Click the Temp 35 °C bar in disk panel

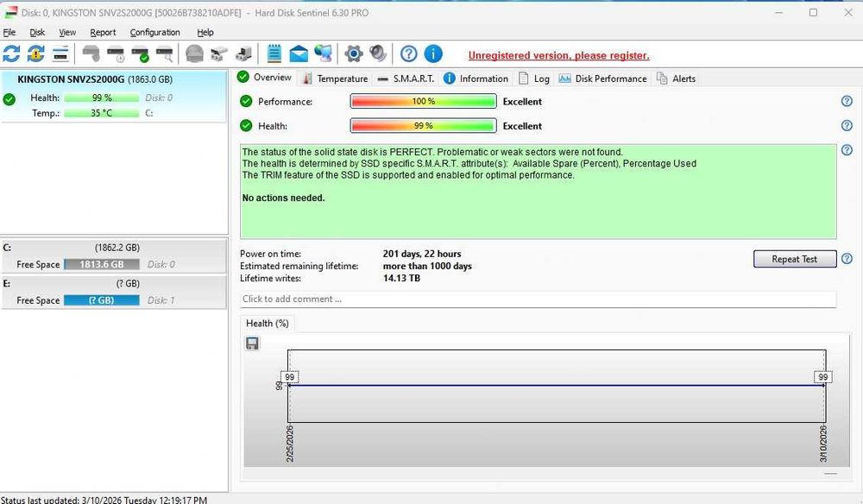coord(101,113)
